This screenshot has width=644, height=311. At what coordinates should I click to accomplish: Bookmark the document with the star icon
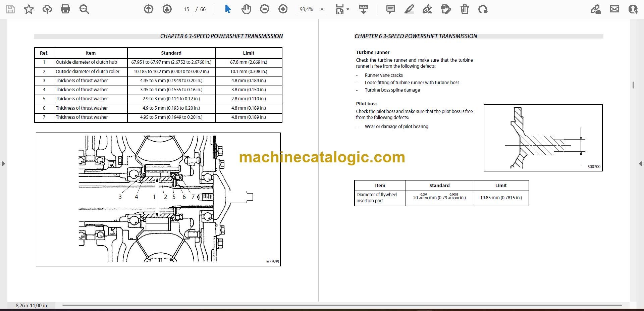[x=29, y=9]
